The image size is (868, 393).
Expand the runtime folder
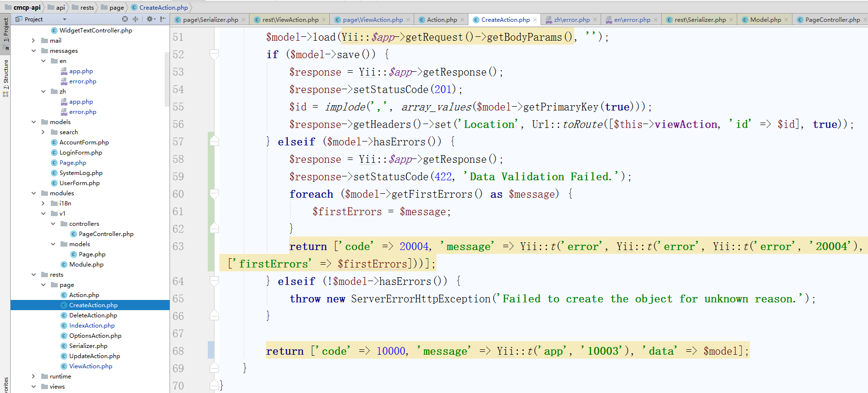tap(33, 377)
